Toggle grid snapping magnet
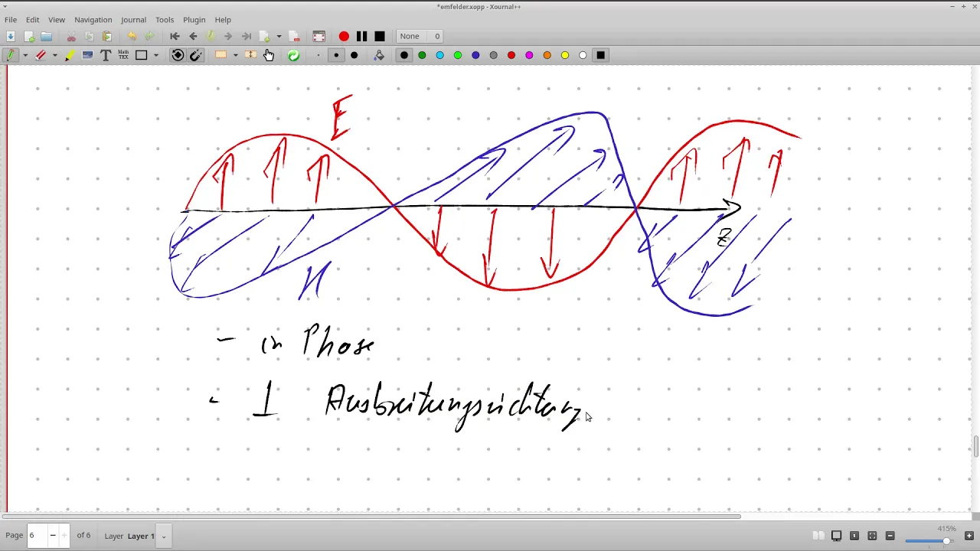Image resolution: width=980 pixels, height=551 pixels. coord(196,55)
